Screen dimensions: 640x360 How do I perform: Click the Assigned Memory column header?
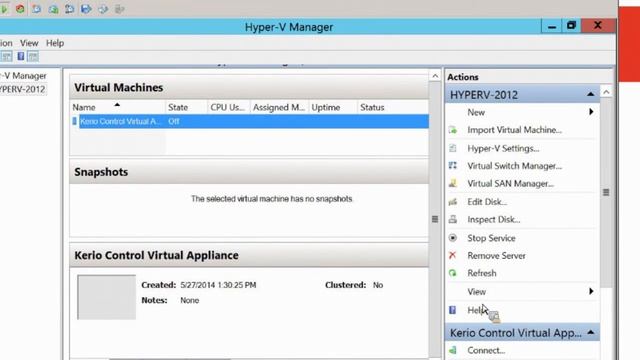[x=279, y=107]
